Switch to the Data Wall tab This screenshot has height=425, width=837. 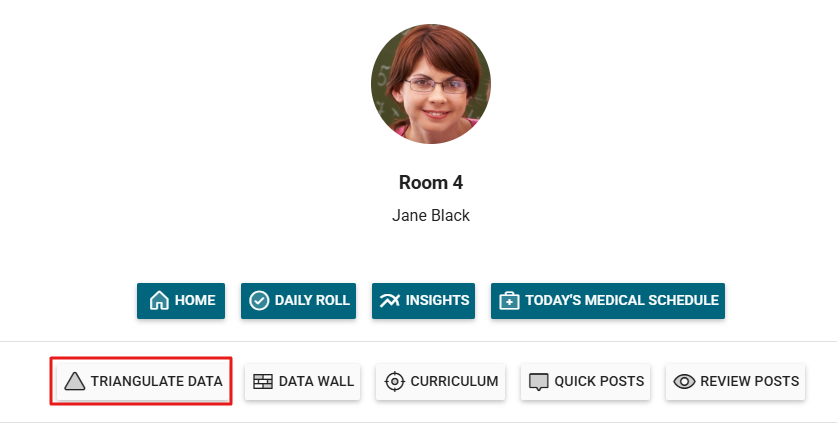pos(302,381)
